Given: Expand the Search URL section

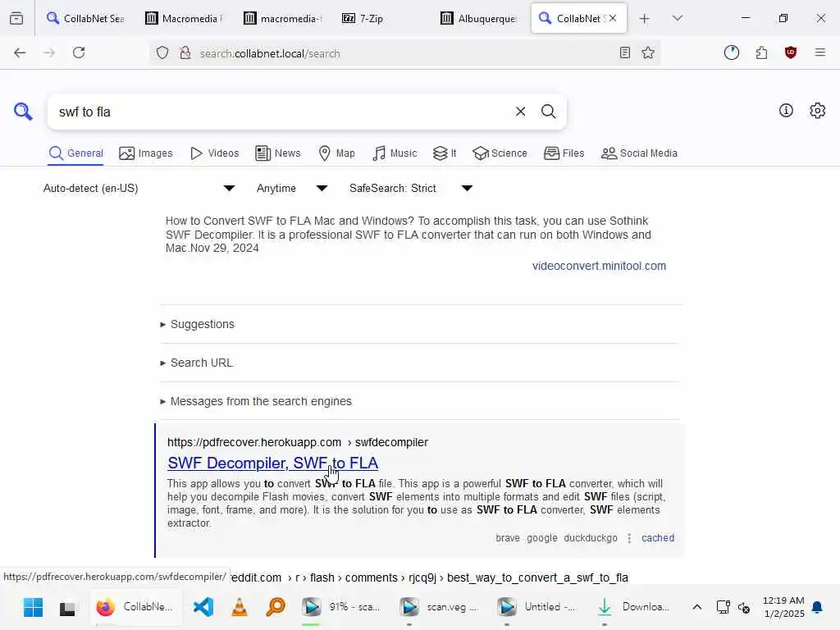Looking at the screenshot, I should 197,363.
